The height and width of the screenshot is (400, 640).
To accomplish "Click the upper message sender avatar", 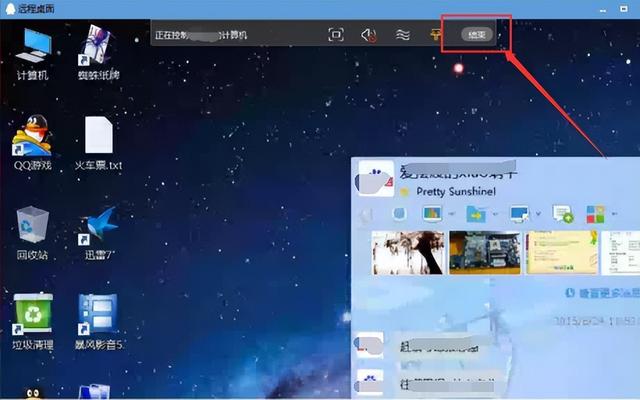I will (369, 345).
